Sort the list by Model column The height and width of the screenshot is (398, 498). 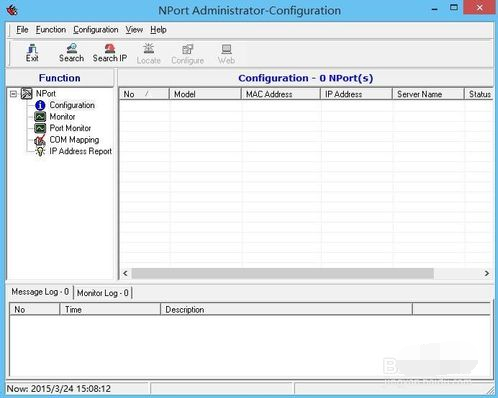point(205,94)
